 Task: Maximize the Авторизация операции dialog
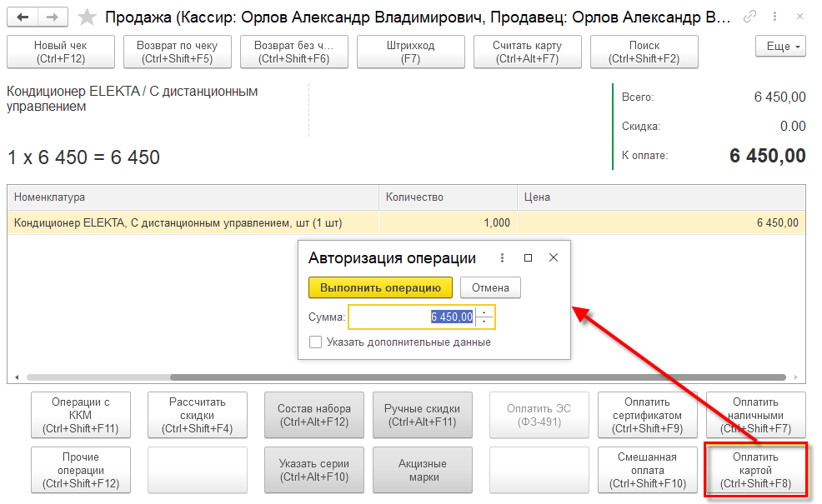528,257
